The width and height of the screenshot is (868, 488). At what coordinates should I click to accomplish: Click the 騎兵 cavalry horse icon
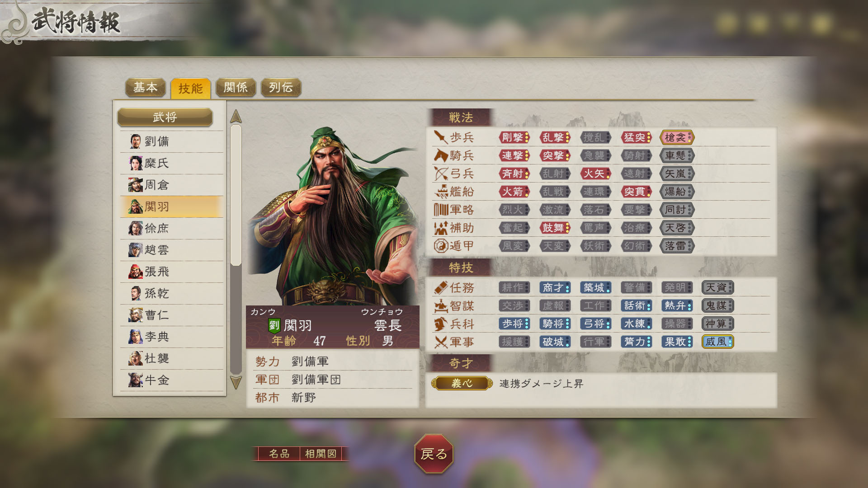click(x=441, y=155)
